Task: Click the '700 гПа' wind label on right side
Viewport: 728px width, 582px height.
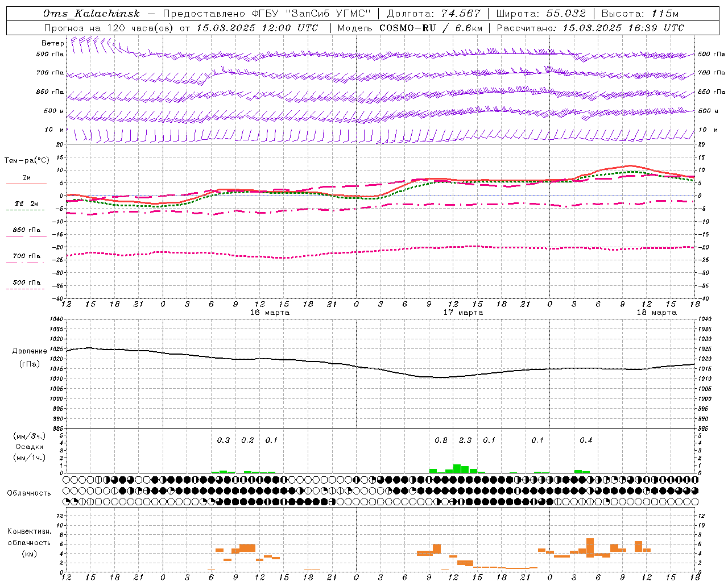Action: coord(712,73)
